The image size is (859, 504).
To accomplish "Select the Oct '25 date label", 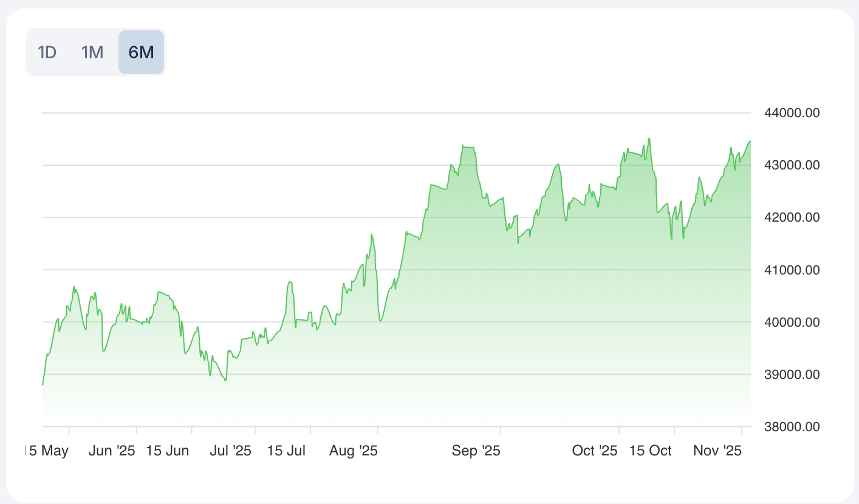I will (595, 451).
